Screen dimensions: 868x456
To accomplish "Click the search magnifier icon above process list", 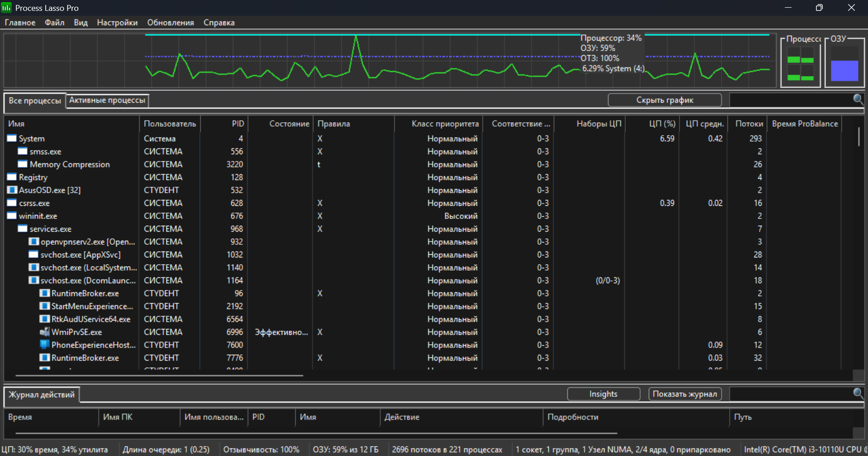I will (x=858, y=99).
